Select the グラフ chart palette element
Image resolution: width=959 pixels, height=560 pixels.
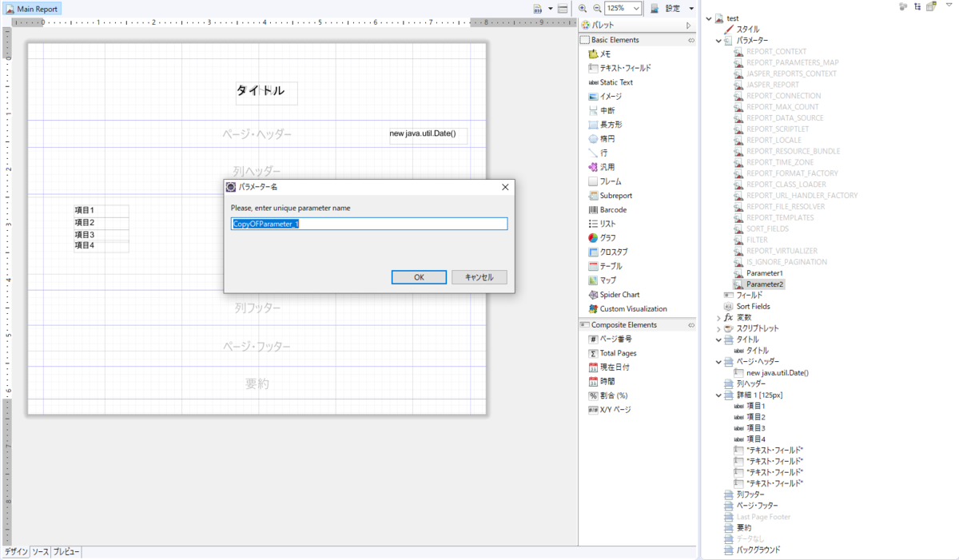602,238
